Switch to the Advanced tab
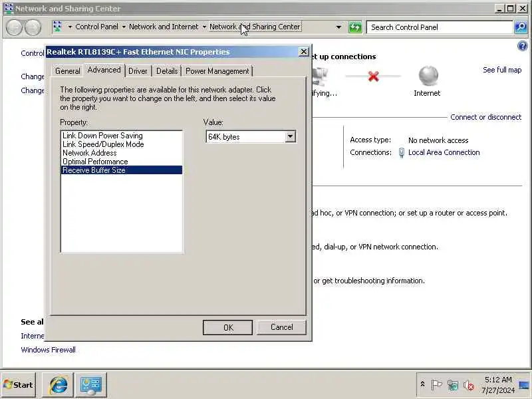Viewport: 532px width, 399px height. 104,70
